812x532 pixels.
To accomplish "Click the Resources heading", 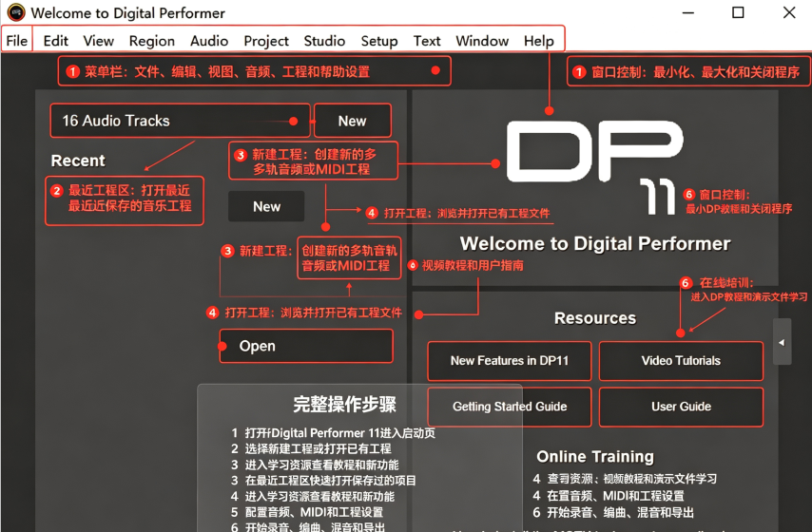I will pos(595,317).
